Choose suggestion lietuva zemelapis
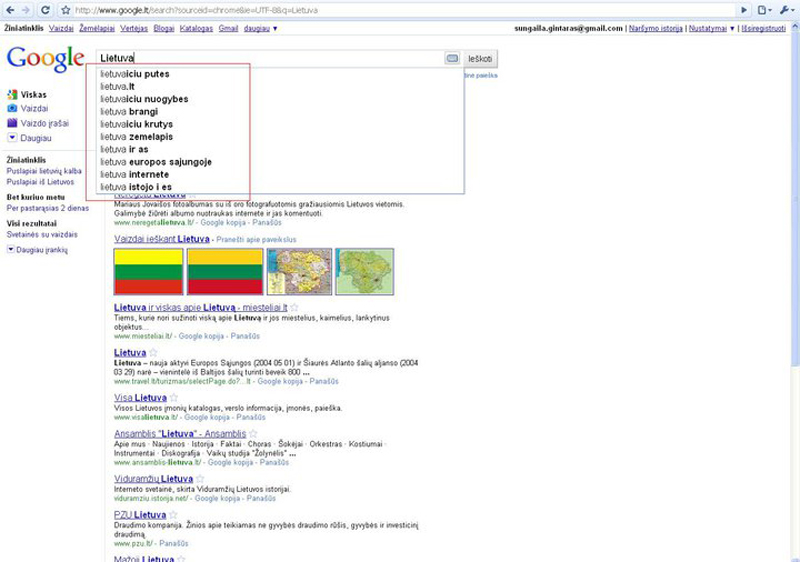The height and width of the screenshot is (562, 800). click(280, 137)
